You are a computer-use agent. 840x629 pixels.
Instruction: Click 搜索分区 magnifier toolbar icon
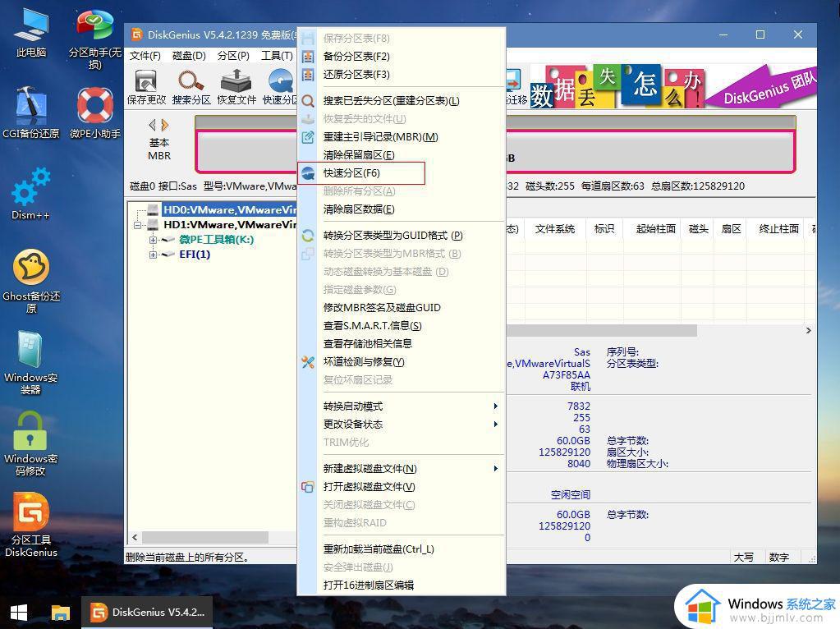(191, 87)
